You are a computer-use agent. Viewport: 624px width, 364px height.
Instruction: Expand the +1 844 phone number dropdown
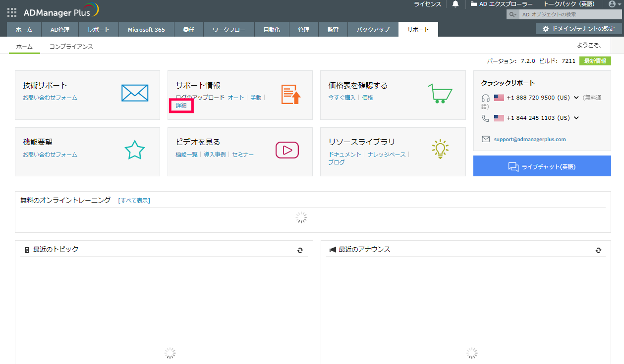[x=576, y=118]
